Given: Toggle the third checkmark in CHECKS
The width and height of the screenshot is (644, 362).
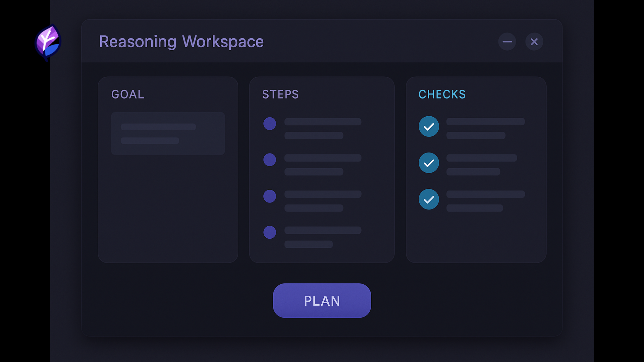Looking at the screenshot, I should (x=429, y=199).
